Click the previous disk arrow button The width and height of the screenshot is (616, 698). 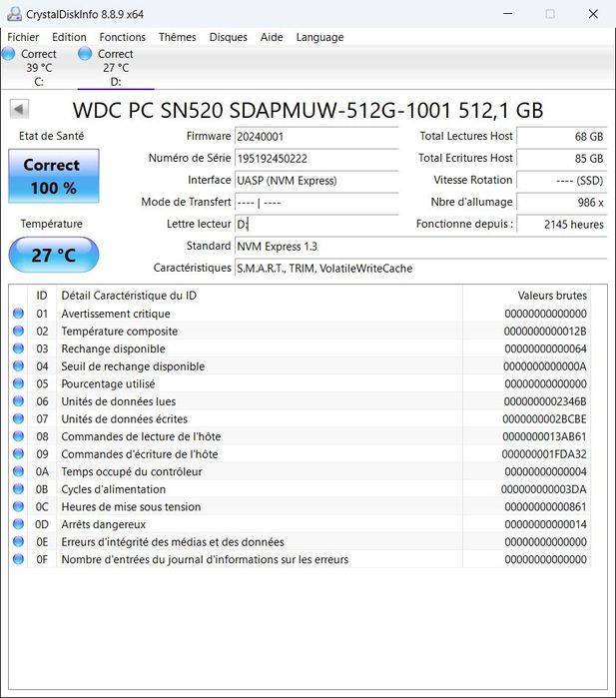click(19, 109)
